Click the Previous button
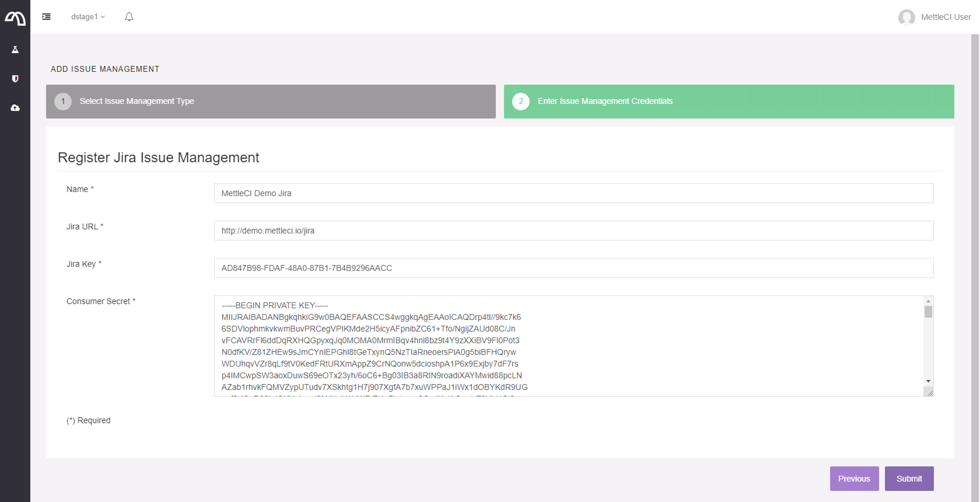Screen dimensions: 980x502 854,478
